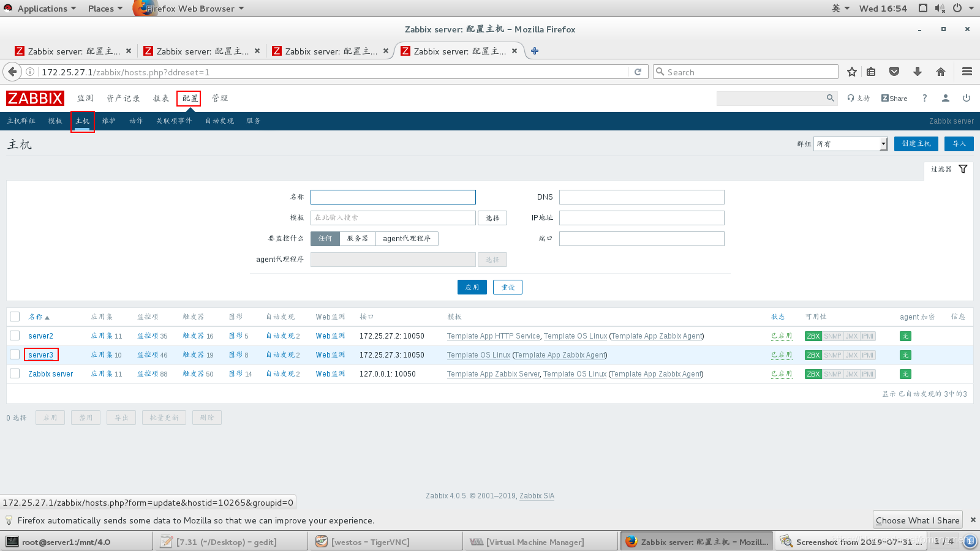Image resolution: width=980 pixels, height=551 pixels.
Task: Click the Zabbix Share icon
Action: [894, 98]
